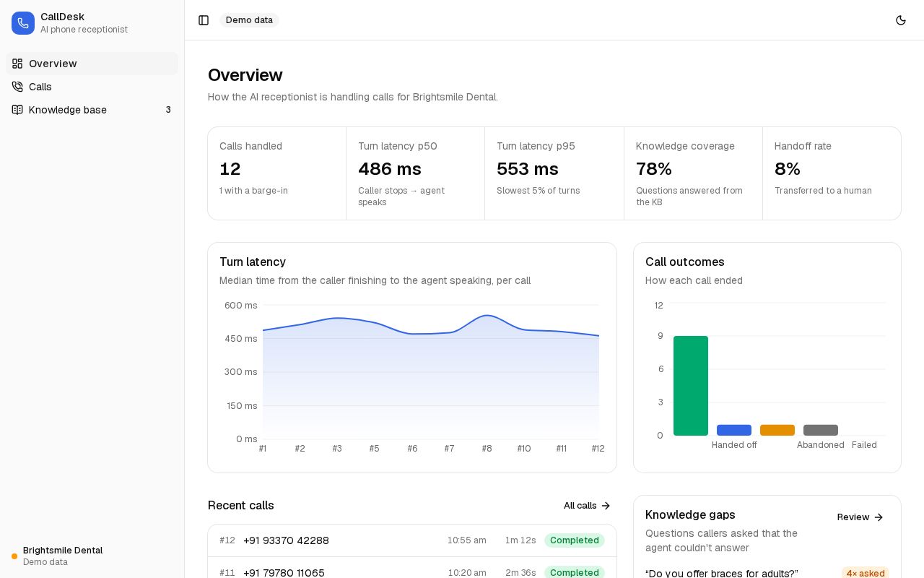
Task: Open call #12 +91 93370 42288
Action: 412,540
